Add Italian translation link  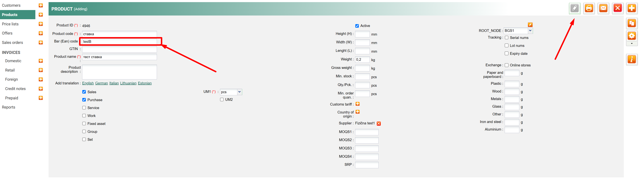pyautogui.click(x=114, y=83)
